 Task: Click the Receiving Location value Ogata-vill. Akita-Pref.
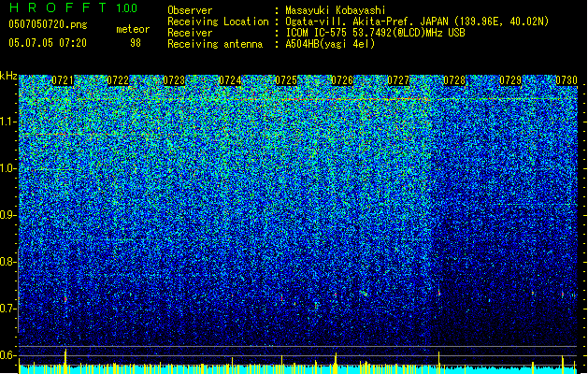click(349, 22)
